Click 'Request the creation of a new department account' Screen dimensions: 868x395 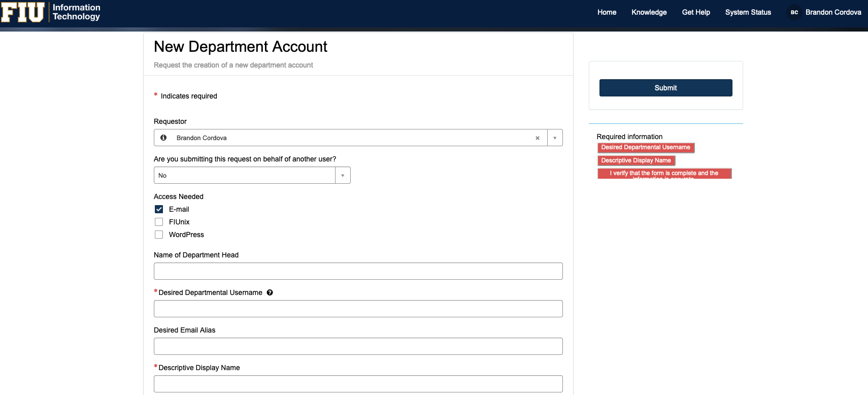tap(233, 65)
